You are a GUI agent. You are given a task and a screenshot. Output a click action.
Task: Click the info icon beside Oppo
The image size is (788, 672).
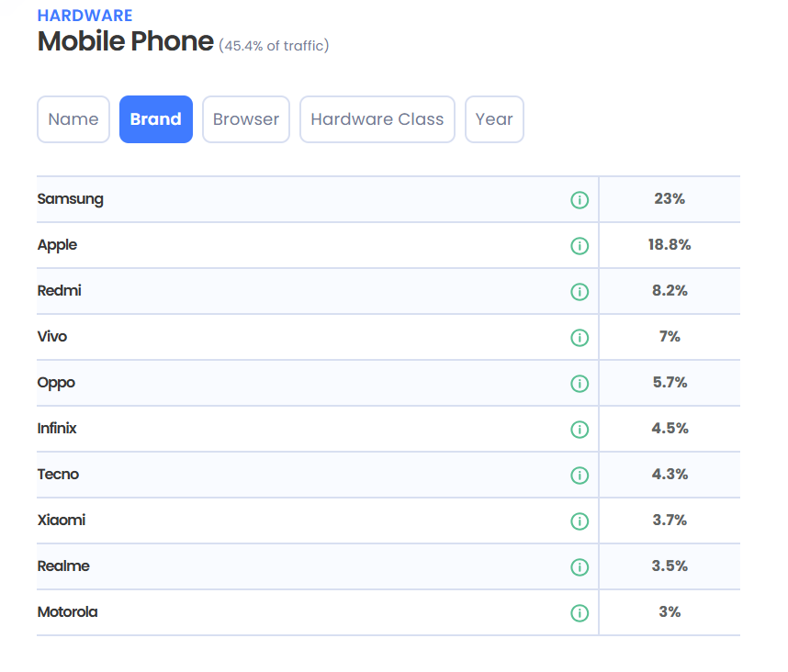point(580,384)
